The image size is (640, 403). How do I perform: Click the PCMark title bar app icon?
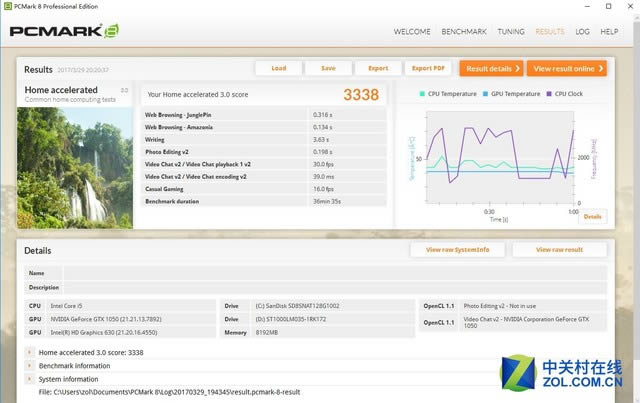click(x=7, y=6)
